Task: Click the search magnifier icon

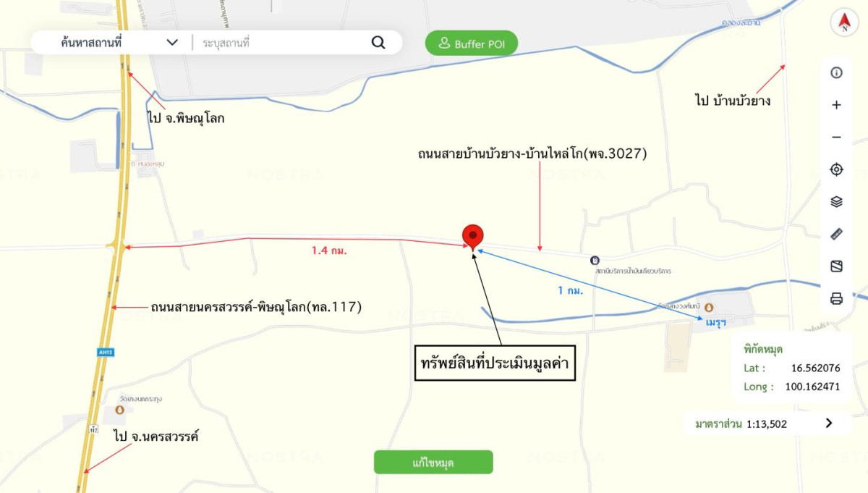Action: pyautogui.click(x=378, y=43)
